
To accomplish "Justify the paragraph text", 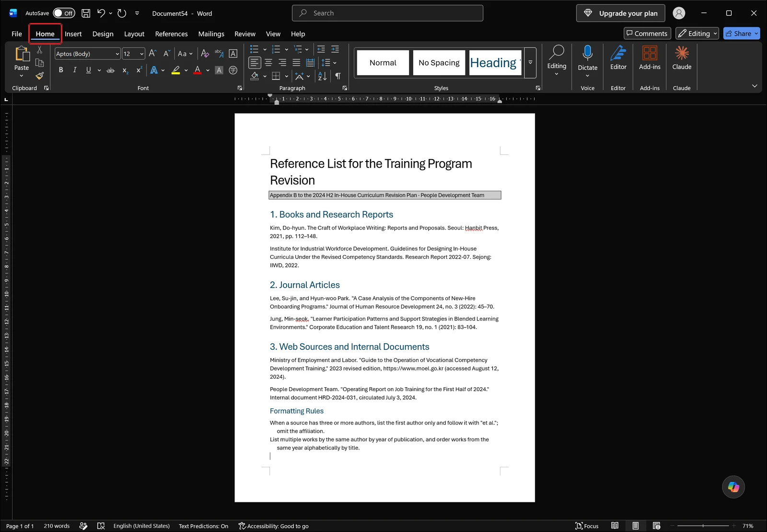I will click(x=296, y=63).
